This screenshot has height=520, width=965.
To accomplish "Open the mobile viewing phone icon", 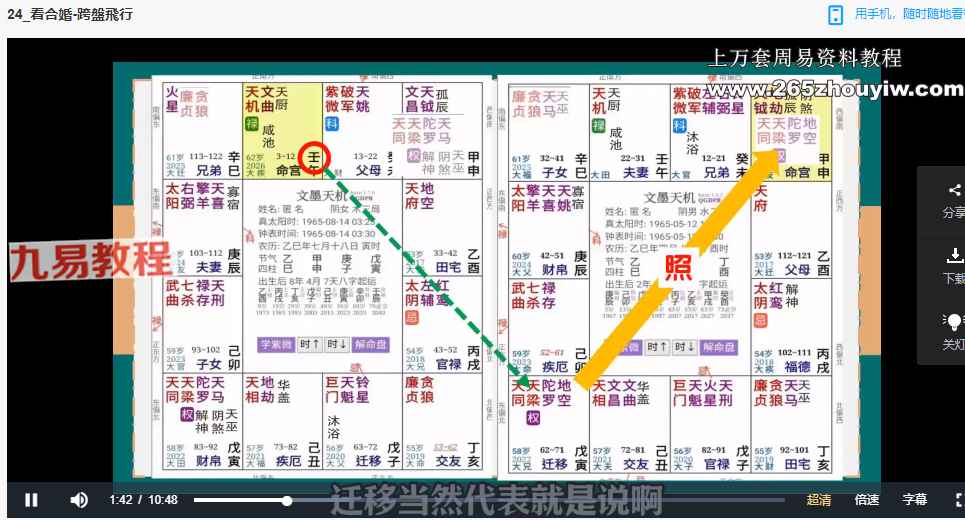I will tap(835, 14).
